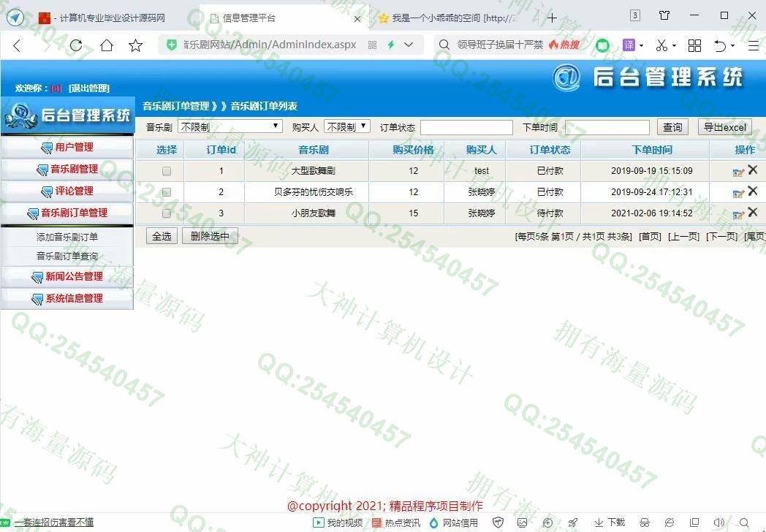Expand 音乐剧管理 menu
This screenshot has width=766, height=532.
(67, 169)
